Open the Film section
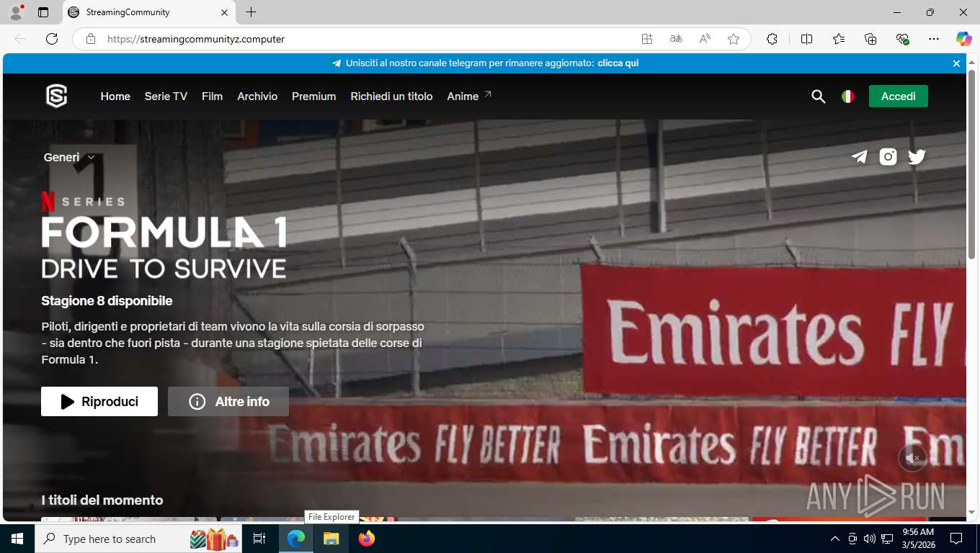Image resolution: width=980 pixels, height=553 pixels. 212,96
